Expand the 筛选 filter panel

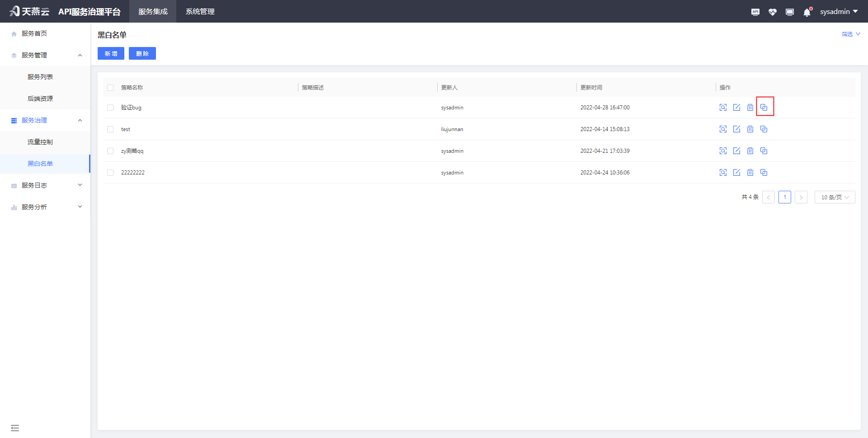pyautogui.click(x=850, y=34)
